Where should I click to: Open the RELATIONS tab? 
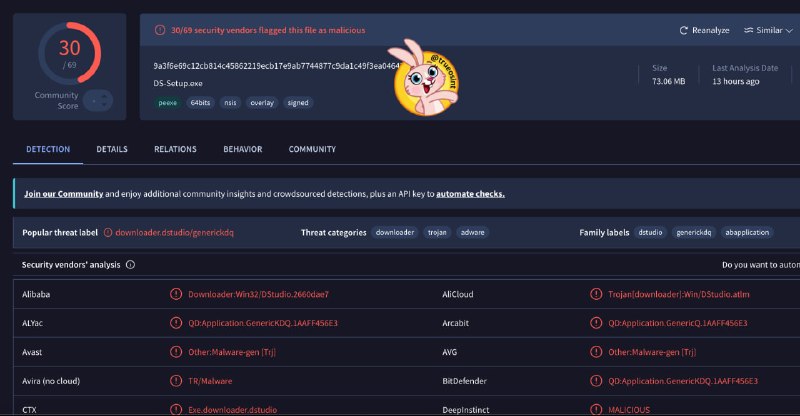pyautogui.click(x=175, y=149)
